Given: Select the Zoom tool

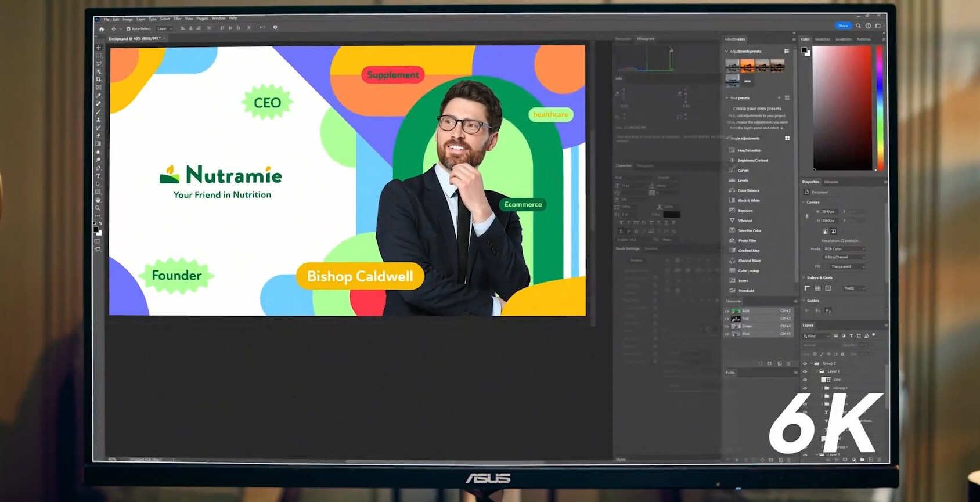Looking at the screenshot, I should [98, 208].
